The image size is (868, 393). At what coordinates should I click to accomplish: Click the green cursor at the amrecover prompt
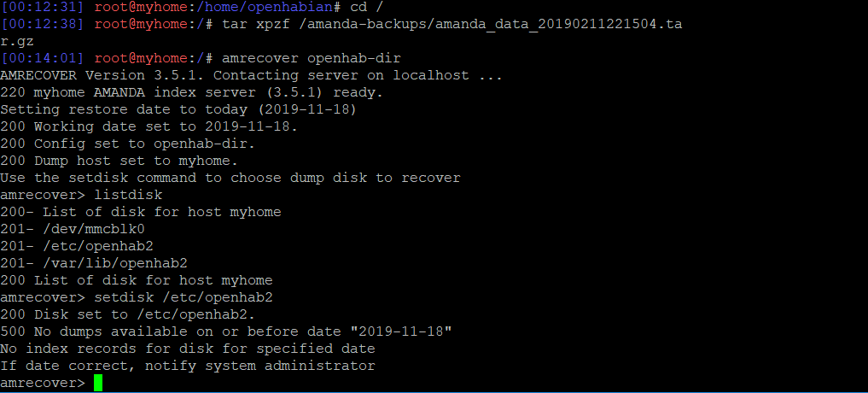click(98, 384)
